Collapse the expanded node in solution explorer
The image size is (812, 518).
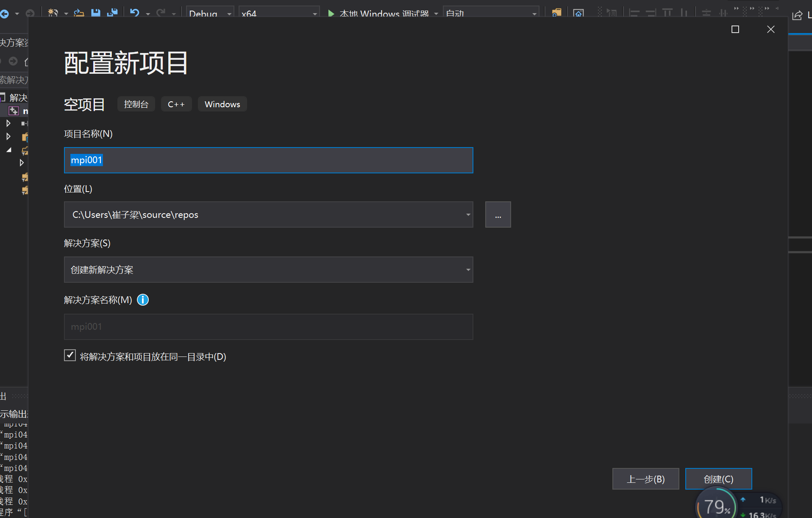(9, 150)
